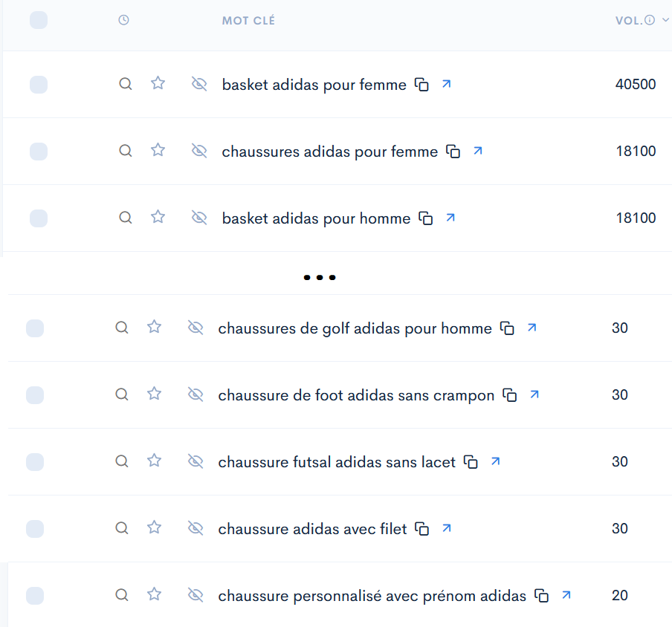Star the keyword "chaussure adidas avec filet"
Viewport: 672px width, 627px height.
click(154, 528)
